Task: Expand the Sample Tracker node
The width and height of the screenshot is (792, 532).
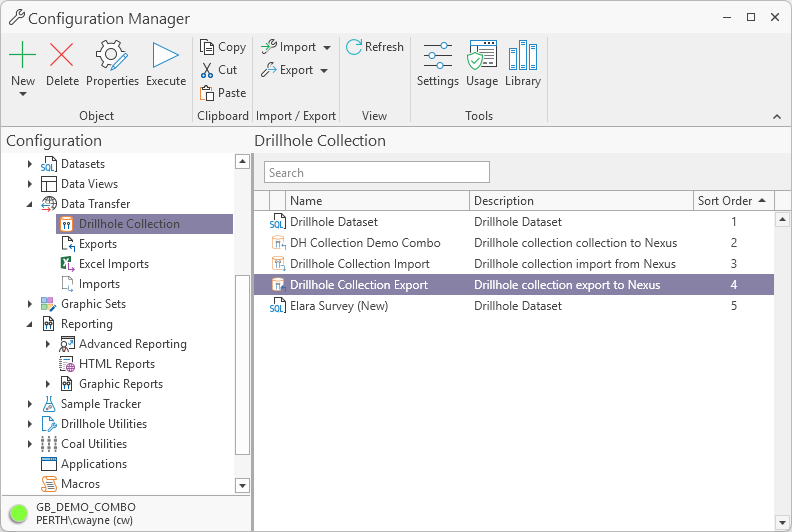Action: (x=30, y=404)
